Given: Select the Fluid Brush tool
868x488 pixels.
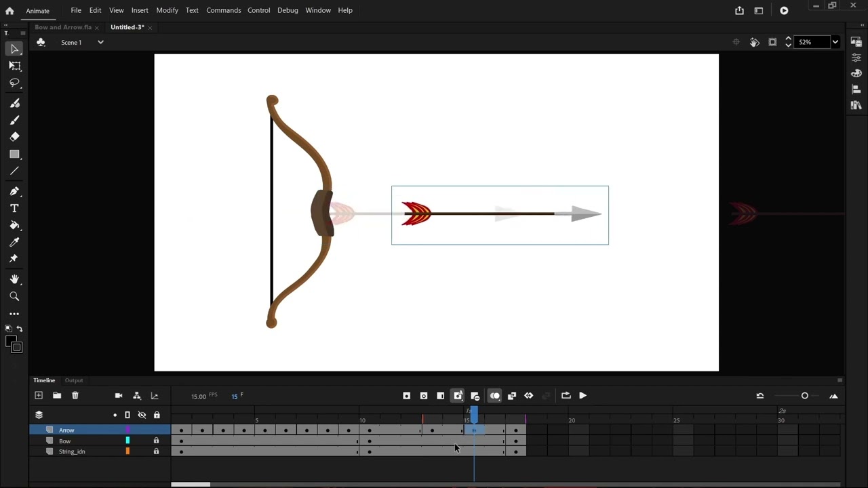Looking at the screenshot, I should (14, 103).
